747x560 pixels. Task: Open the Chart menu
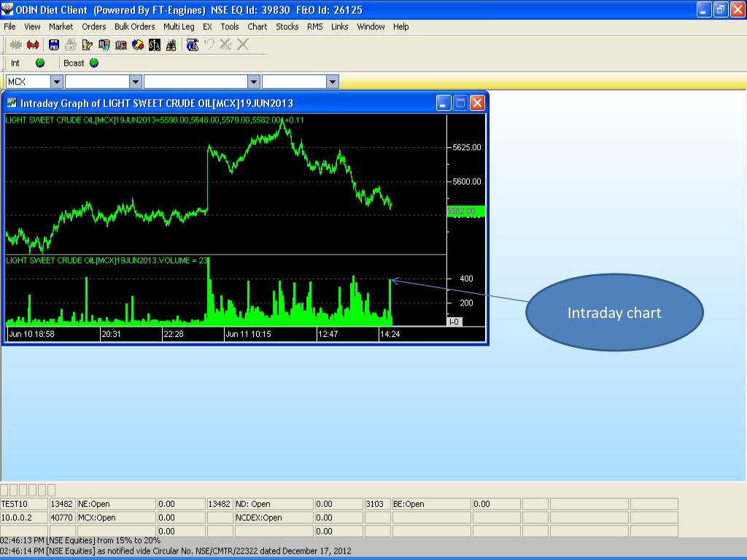(258, 27)
